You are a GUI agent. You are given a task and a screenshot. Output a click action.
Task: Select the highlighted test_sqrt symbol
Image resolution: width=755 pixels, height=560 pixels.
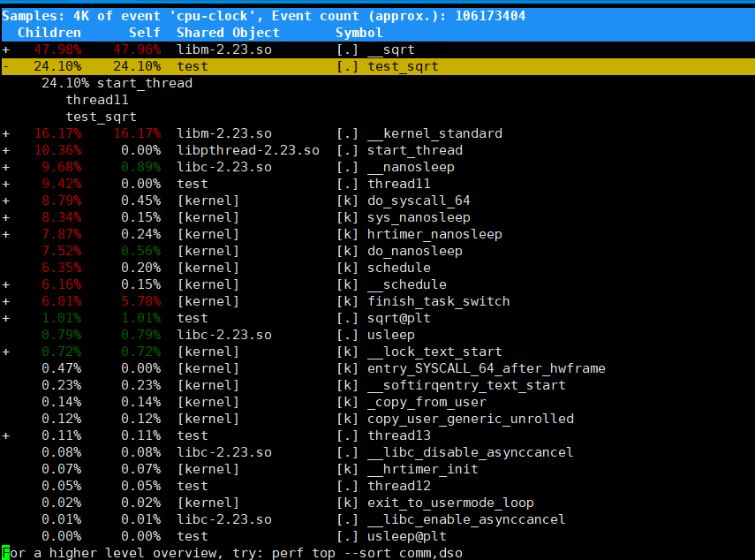click(x=403, y=66)
